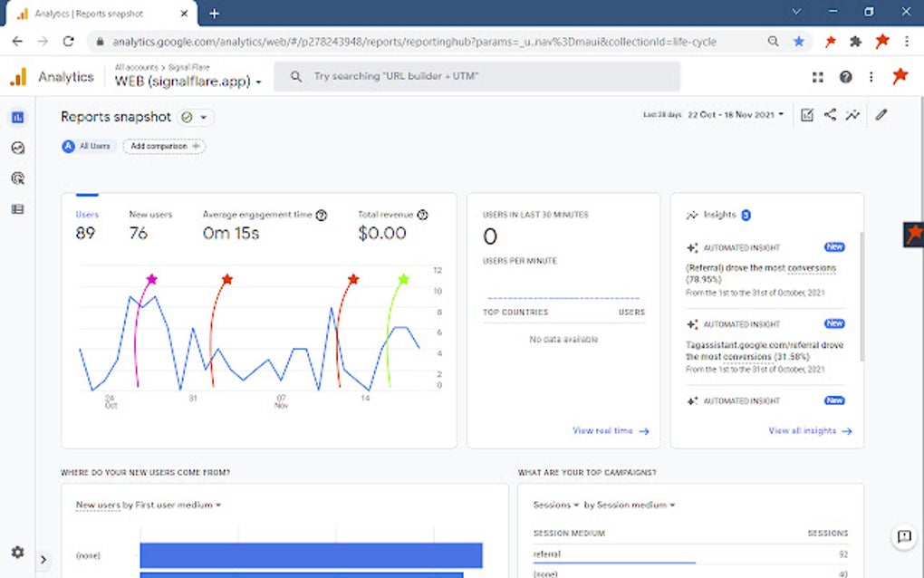Select the All Users comparison chip
This screenshot has height=578, width=924.
coord(87,146)
